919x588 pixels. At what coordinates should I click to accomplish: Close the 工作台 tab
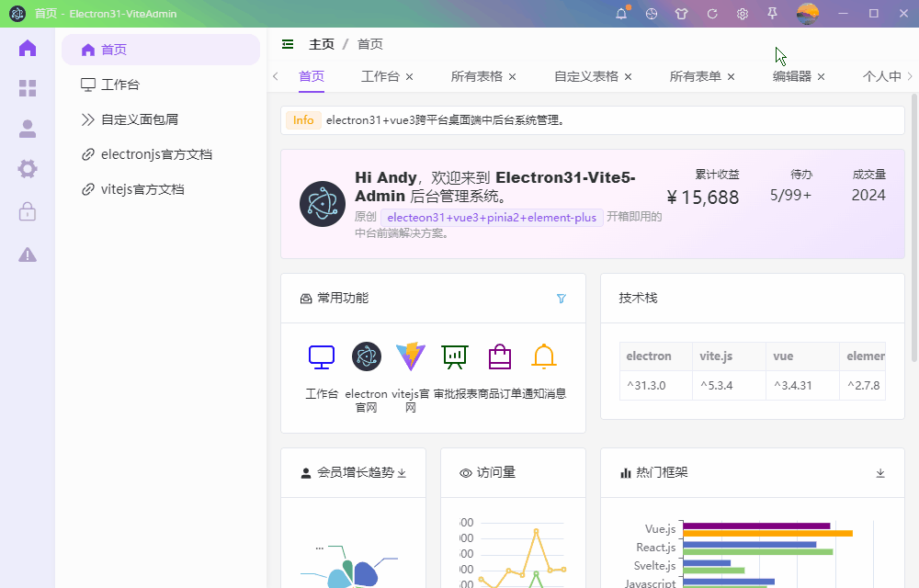(x=410, y=77)
